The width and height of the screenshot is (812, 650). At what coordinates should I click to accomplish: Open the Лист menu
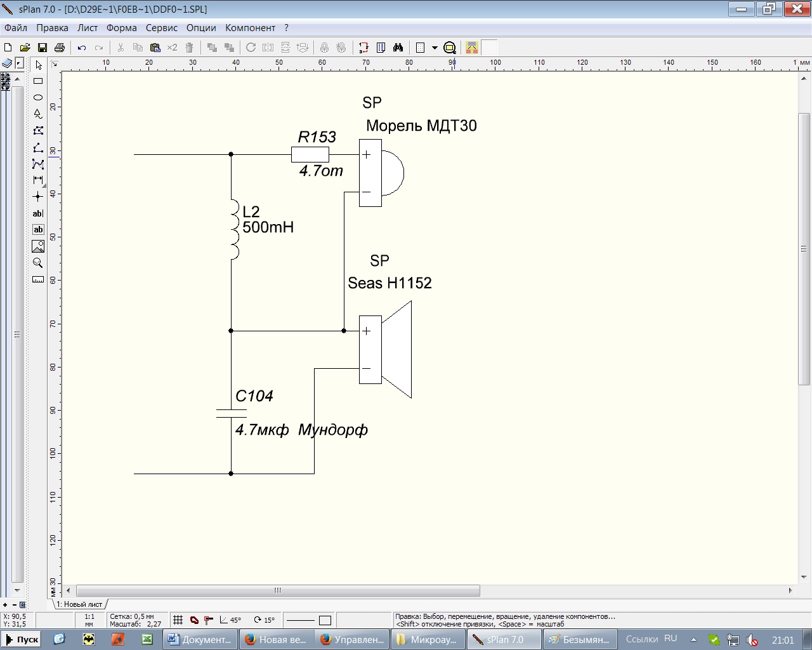(x=88, y=28)
